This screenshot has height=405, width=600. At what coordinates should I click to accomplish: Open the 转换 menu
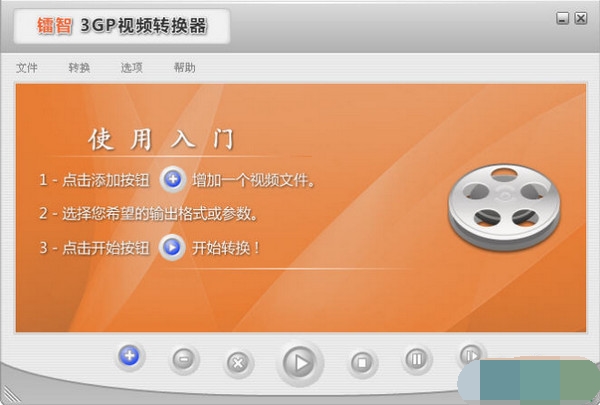(x=79, y=68)
